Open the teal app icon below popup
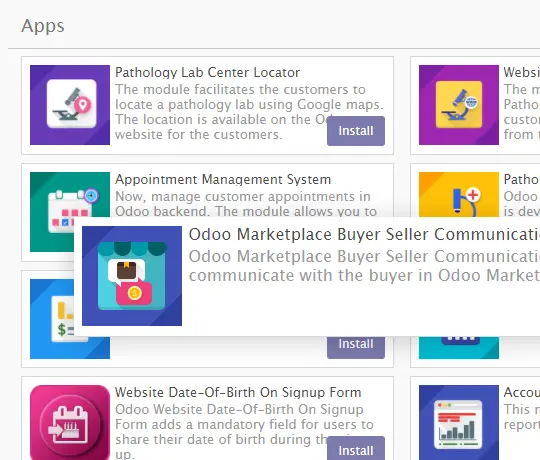The image size is (540, 460). click(x=459, y=348)
